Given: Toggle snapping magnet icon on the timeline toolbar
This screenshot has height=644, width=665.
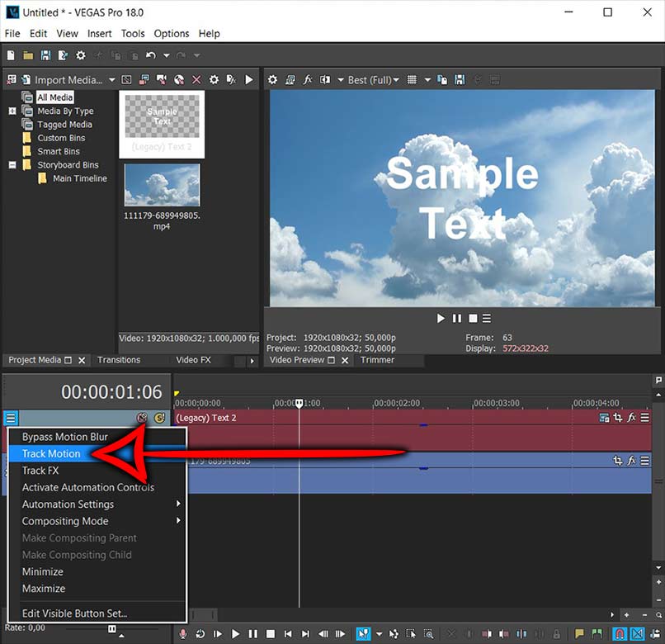Looking at the screenshot, I should click(620, 634).
